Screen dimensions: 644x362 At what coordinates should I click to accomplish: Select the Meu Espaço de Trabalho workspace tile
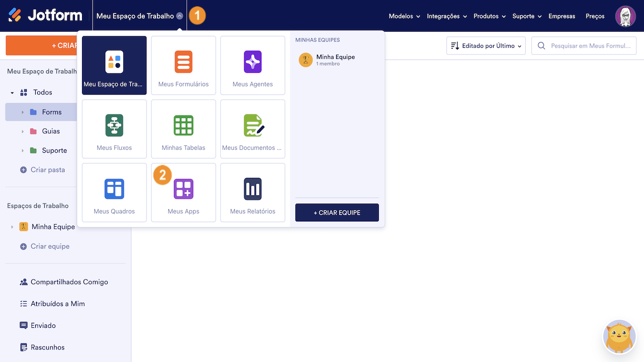[x=114, y=65]
